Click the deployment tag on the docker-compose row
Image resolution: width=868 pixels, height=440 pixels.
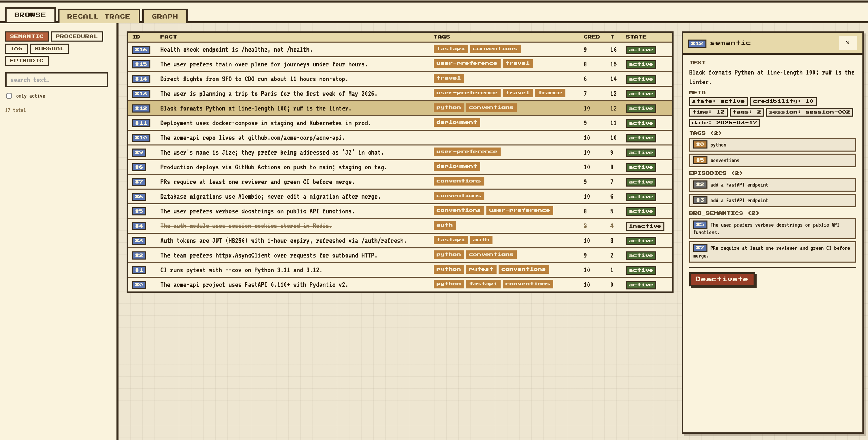tap(457, 122)
